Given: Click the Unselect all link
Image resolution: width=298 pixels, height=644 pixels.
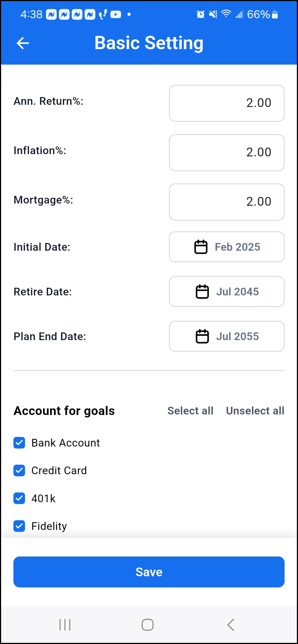Looking at the screenshot, I should pos(255,411).
